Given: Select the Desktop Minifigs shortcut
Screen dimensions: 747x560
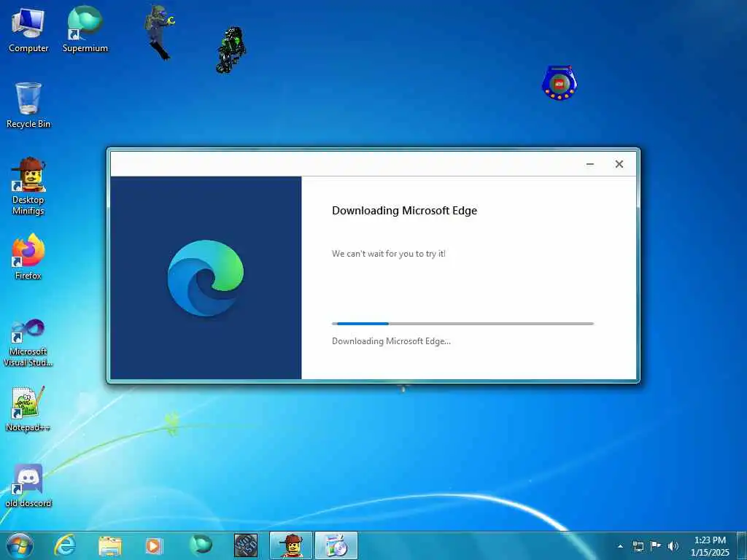Looking at the screenshot, I should coord(28,187).
